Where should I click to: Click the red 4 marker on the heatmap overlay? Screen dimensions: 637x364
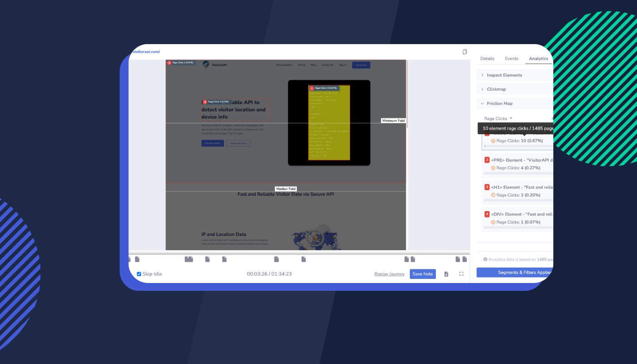coord(169,63)
